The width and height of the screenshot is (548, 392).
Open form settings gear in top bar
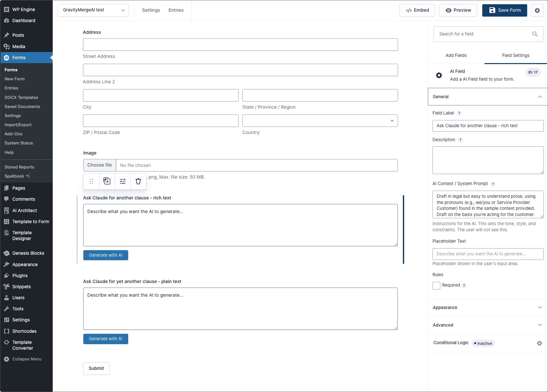coord(537,10)
